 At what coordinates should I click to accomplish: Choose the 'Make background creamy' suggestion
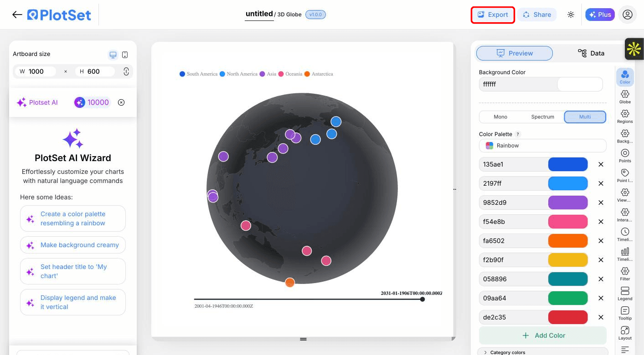[x=73, y=245]
